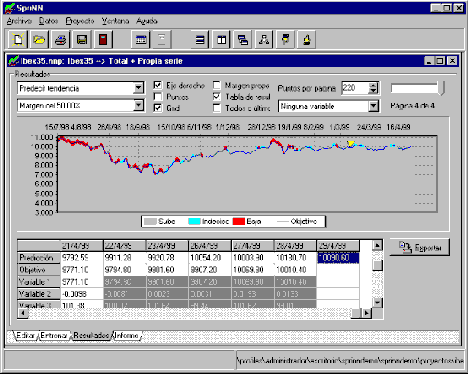Open the Ninguna variable dropdown
468x374 pixels.
pyautogui.click(x=374, y=106)
